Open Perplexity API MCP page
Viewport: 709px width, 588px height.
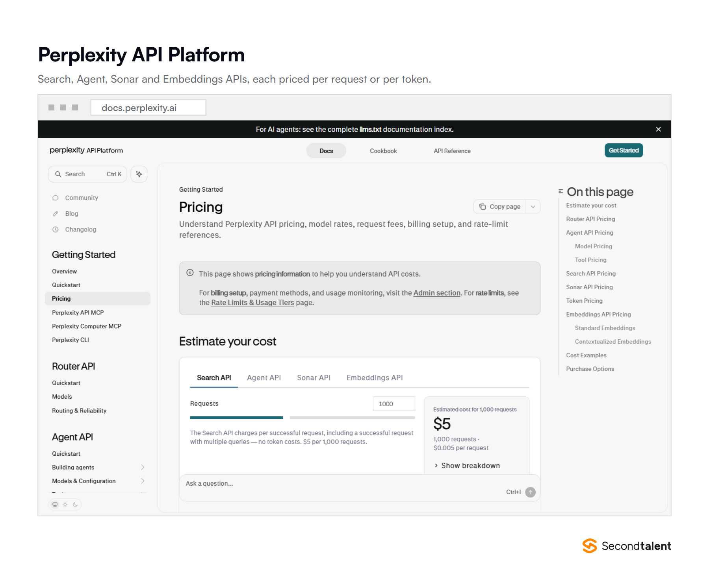point(78,312)
